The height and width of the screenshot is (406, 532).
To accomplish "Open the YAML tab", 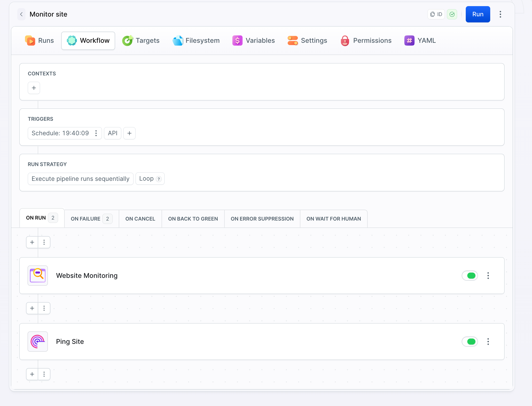I will tap(420, 40).
